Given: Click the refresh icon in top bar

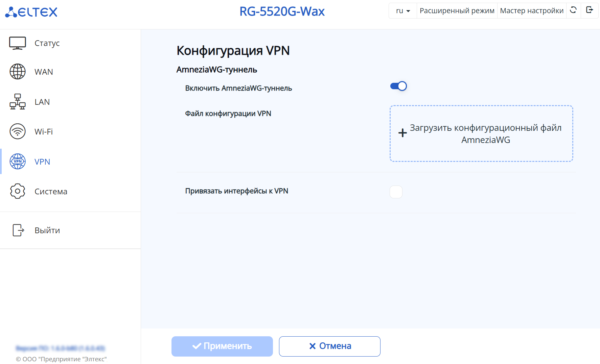Looking at the screenshot, I should pos(573,10).
